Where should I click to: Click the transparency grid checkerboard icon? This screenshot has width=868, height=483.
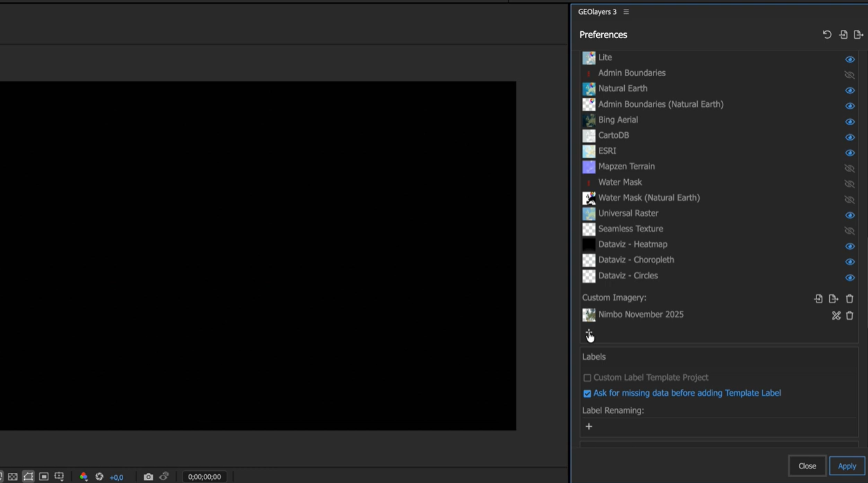pos(13,477)
